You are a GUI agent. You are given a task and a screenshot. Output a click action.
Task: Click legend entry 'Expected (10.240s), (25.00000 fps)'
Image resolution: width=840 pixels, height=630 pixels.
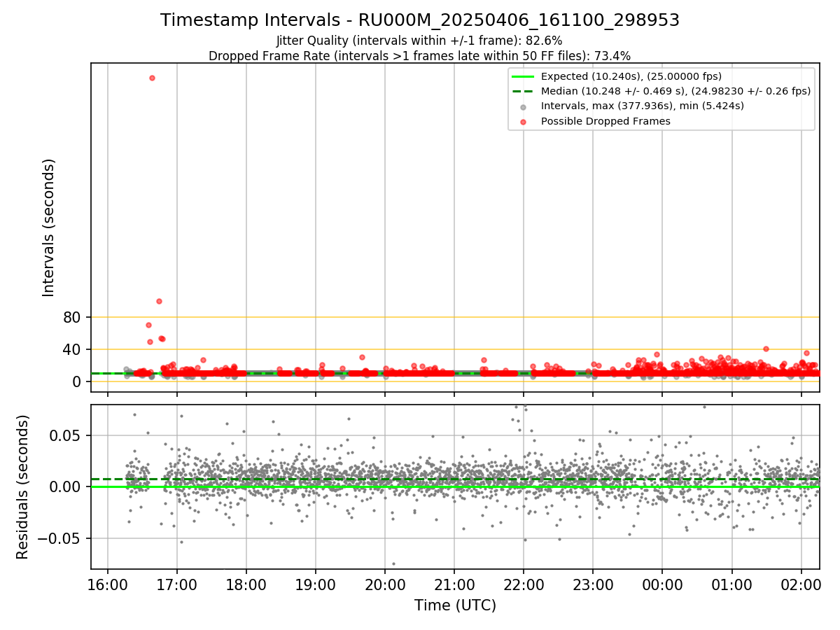pos(631,76)
